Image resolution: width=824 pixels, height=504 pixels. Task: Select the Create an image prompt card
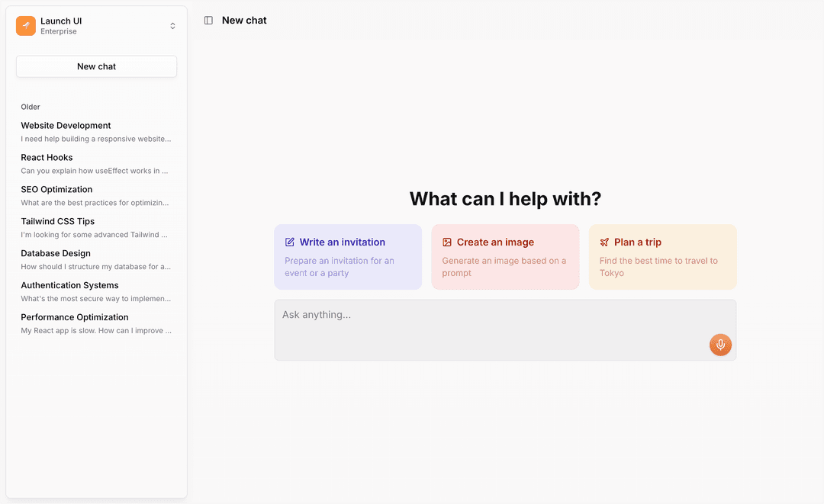tap(505, 256)
